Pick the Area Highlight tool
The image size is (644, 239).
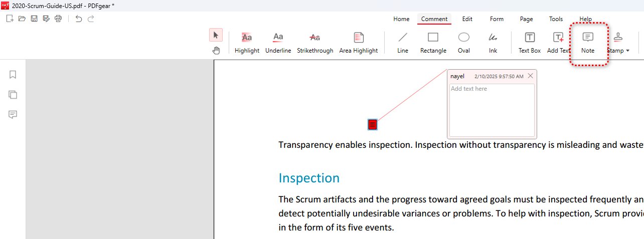pos(358,43)
